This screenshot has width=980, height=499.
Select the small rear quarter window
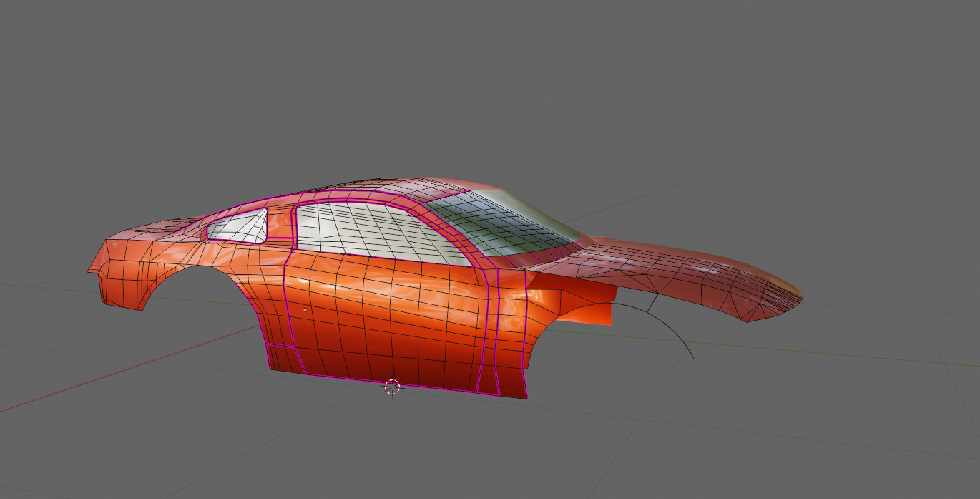237,226
